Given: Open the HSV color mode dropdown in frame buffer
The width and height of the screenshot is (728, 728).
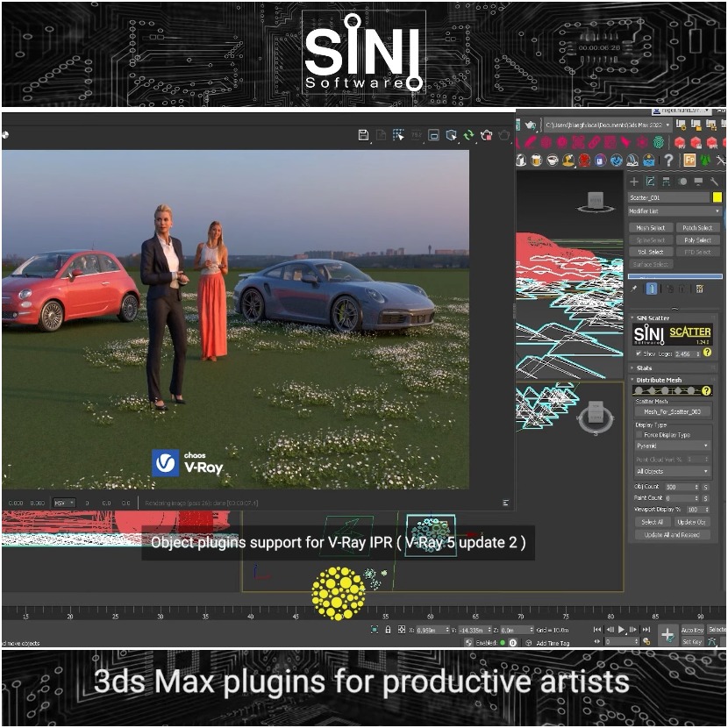Looking at the screenshot, I should tap(64, 503).
